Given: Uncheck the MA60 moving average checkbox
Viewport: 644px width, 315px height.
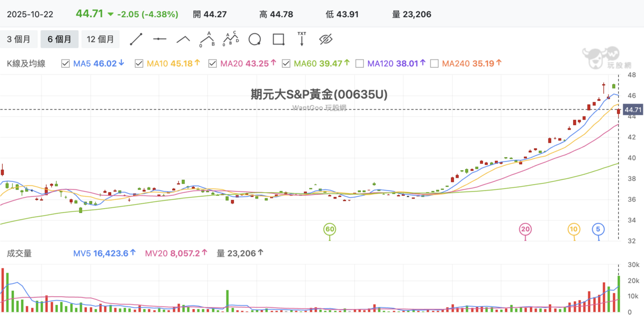Looking at the screenshot, I should pos(286,63).
